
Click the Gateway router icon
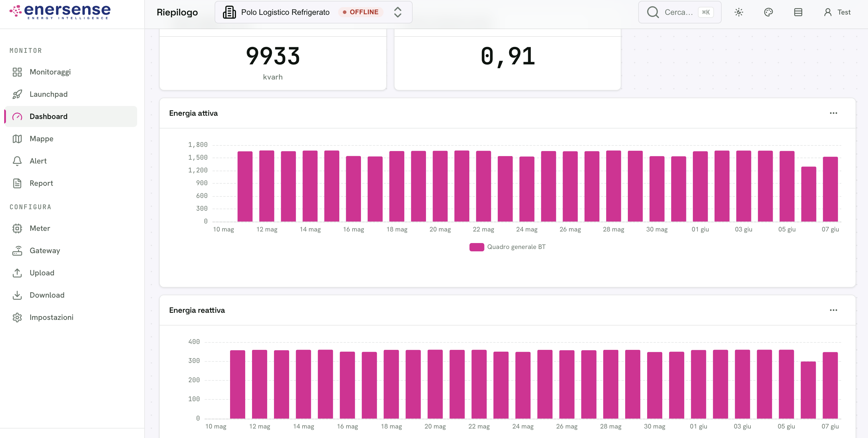[x=17, y=251]
